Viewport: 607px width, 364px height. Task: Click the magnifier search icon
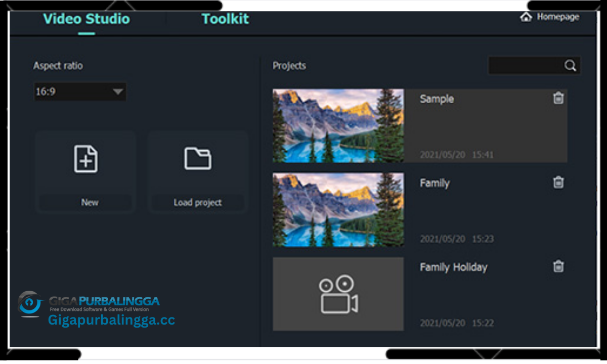(571, 66)
